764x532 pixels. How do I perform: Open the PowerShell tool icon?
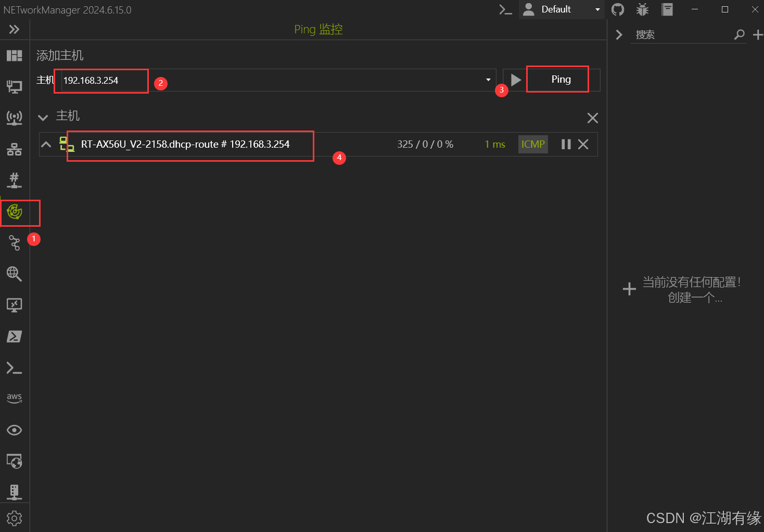click(14, 336)
